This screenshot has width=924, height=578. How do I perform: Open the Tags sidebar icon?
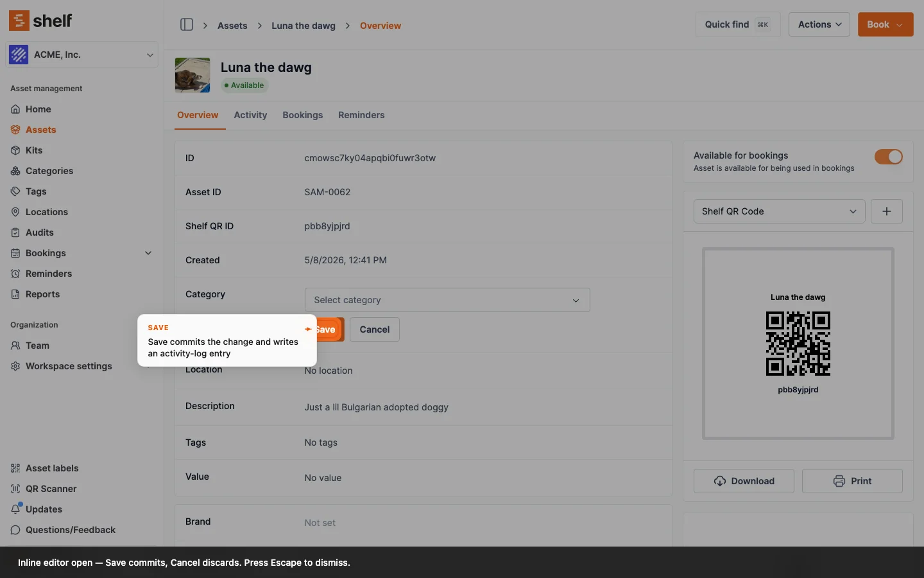click(x=15, y=191)
